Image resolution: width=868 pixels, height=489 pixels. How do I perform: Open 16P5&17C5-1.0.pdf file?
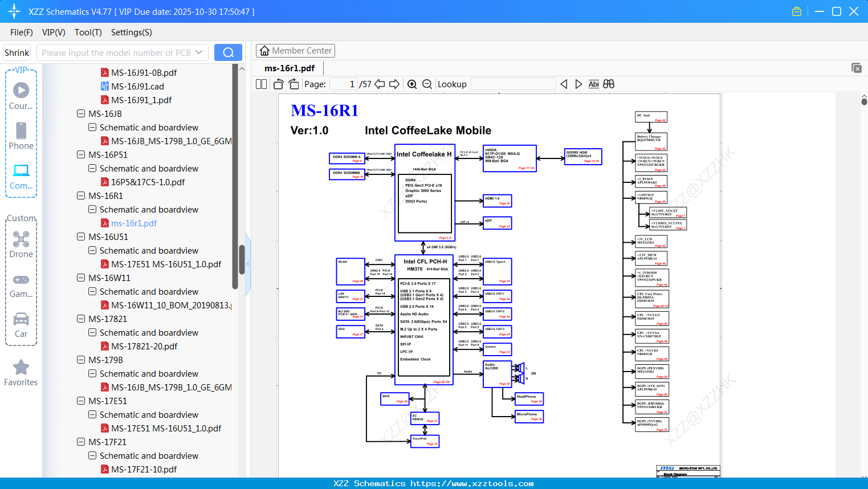pos(148,182)
